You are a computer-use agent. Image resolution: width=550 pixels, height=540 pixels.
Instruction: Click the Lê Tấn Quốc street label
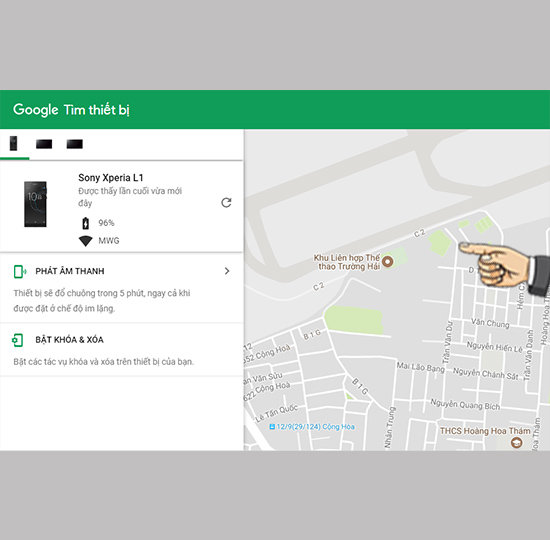pyautogui.click(x=276, y=413)
